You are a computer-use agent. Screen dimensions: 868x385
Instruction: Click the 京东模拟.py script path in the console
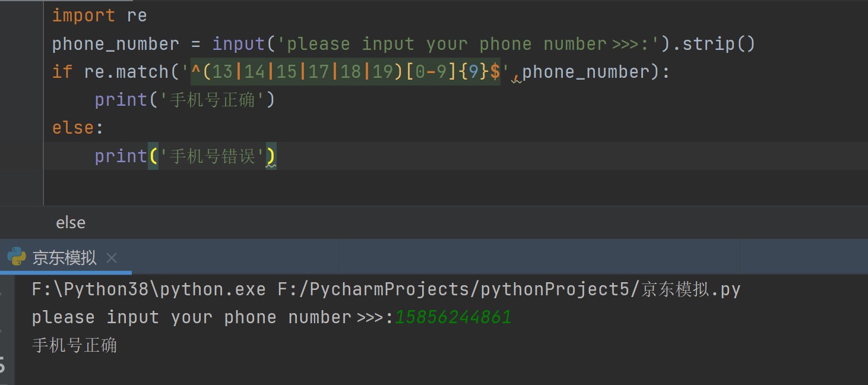tap(509, 289)
